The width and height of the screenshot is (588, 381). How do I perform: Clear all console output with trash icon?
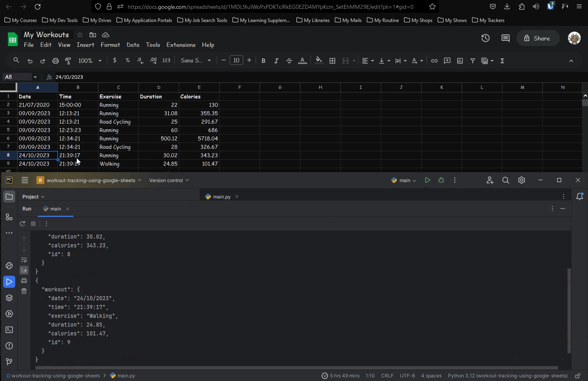(24, 291)
